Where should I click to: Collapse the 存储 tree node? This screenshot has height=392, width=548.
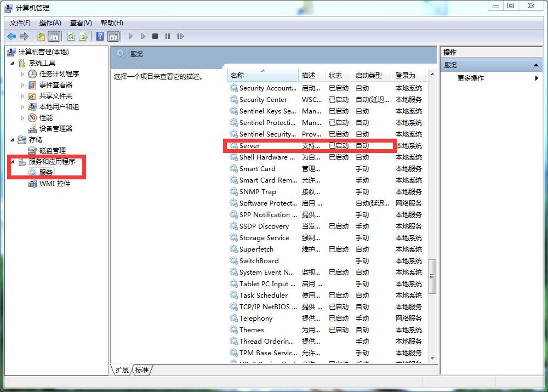click(13, 139)
